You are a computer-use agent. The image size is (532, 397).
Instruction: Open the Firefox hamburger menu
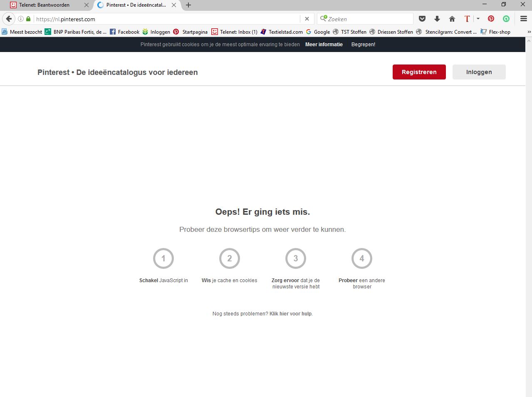pyautogui.click(x=524, y=19)
